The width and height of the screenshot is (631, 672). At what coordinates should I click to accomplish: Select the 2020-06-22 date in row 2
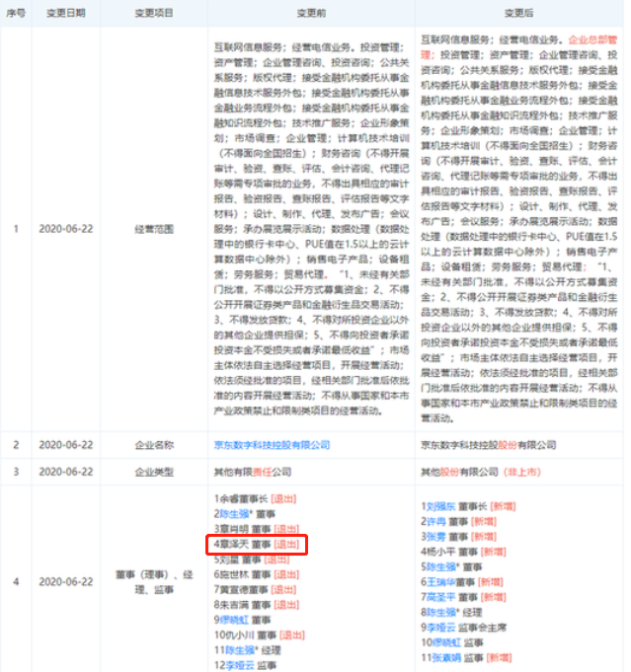coord(65,445)
